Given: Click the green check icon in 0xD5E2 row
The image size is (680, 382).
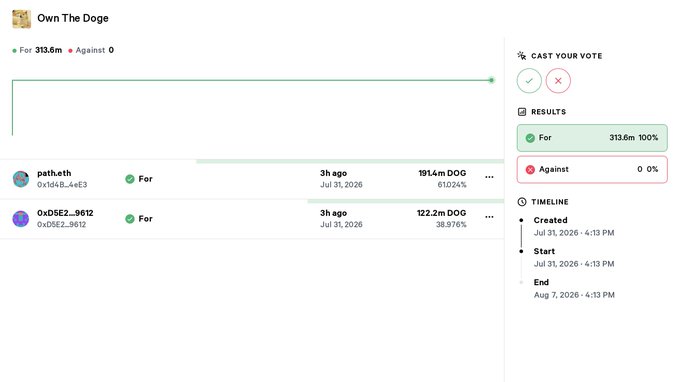Looking at the screenshot, I should pyautogui.click(x=130, y=219).
